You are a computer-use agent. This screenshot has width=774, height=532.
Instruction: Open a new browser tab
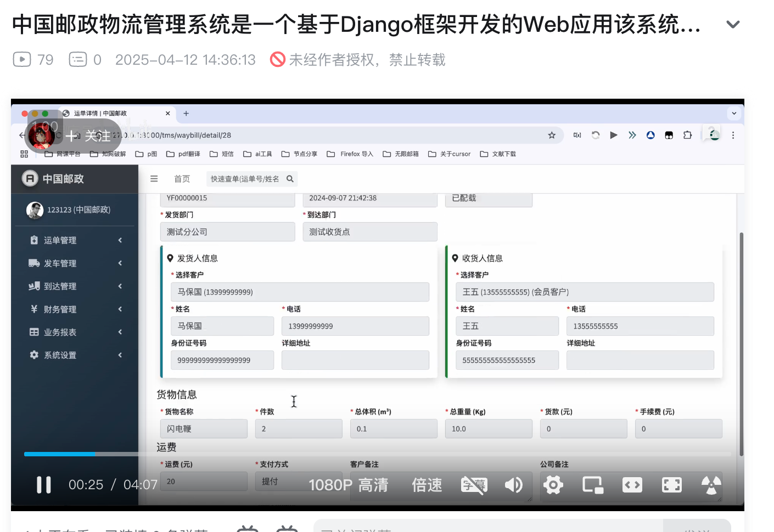(x=186, y=114)
